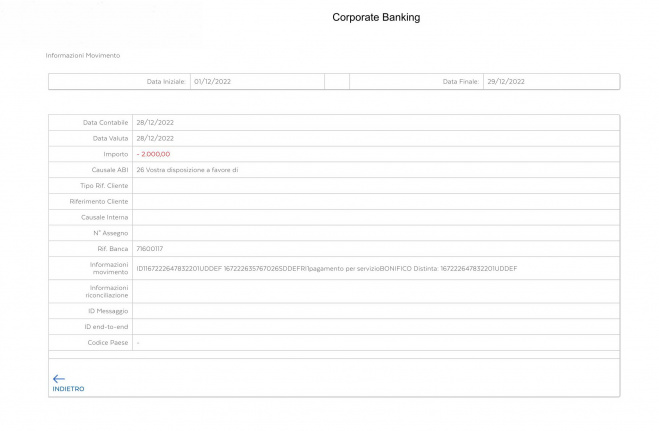Select the red Importo amount -2.000,00
Image resolution: width=659 pixels, height=431 pixels.
click(x=153, y=154)
